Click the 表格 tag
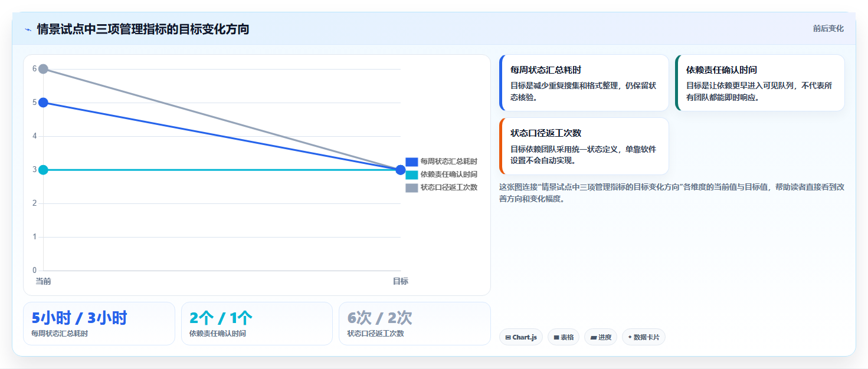The image size is (868, 369). pos(564,337)
